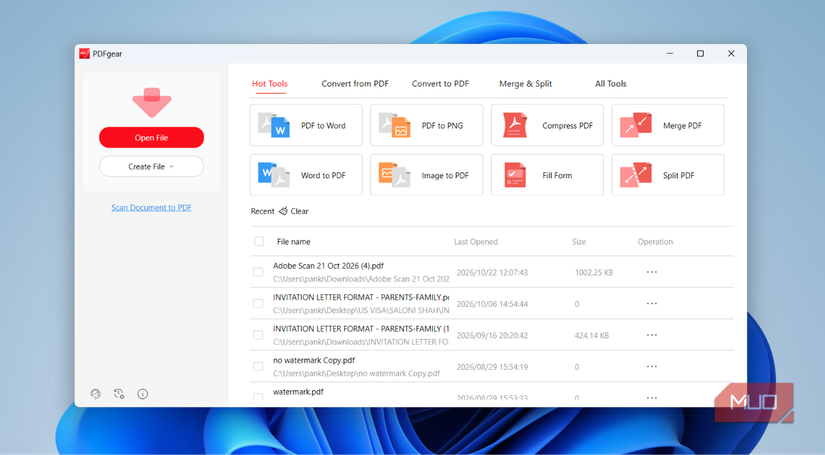Viewport: 825px width, 455px height.
Task: Click the red download arrow graphic
Action: point(152,103)
